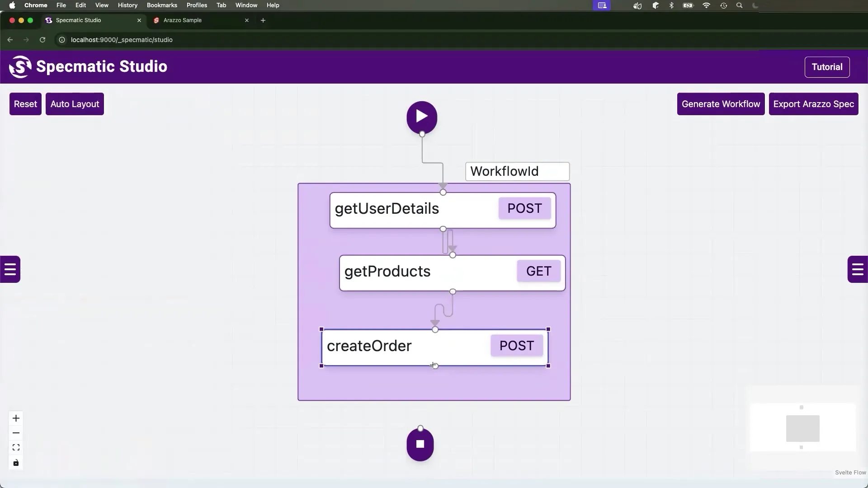This screenshot has height=488, width=868.
Task: Click the minimap viewport thumbnail
Action: (x=802, y=428)
